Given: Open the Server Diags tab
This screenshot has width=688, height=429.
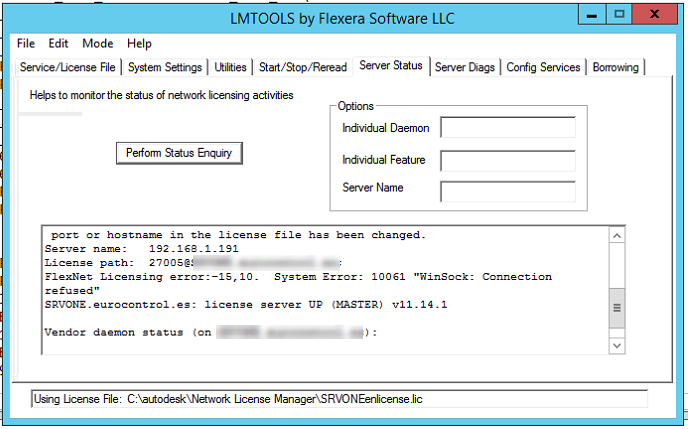Looking at the screenshot, I should click(x=465, y=68).
